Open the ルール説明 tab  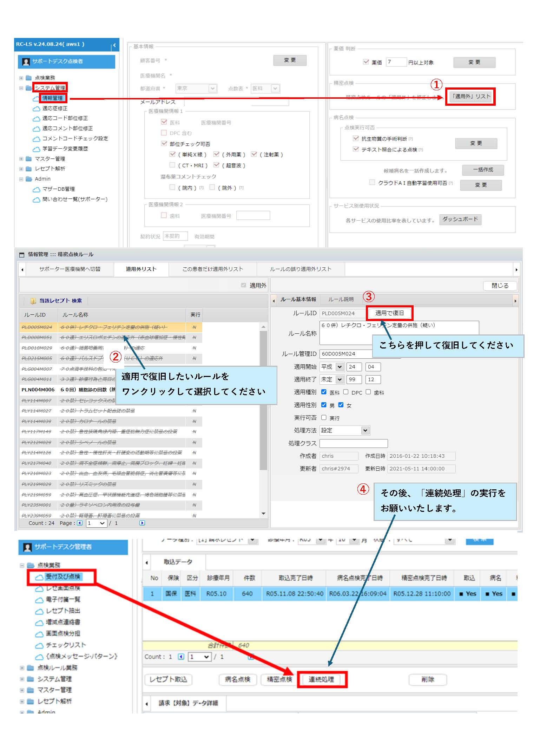pyautogui.click(x=341, y=299)
